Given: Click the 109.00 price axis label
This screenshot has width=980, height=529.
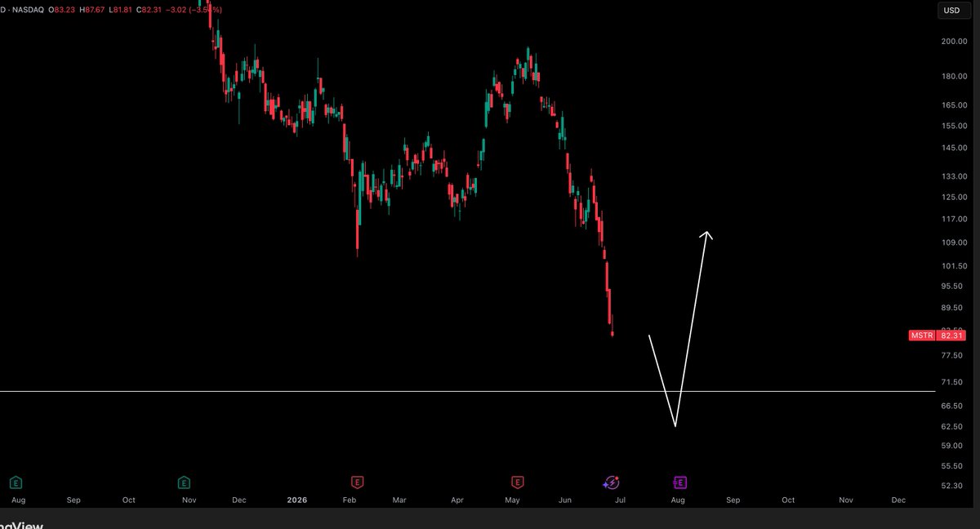Looking at the screenshot, I should click(x=954, y=243).
